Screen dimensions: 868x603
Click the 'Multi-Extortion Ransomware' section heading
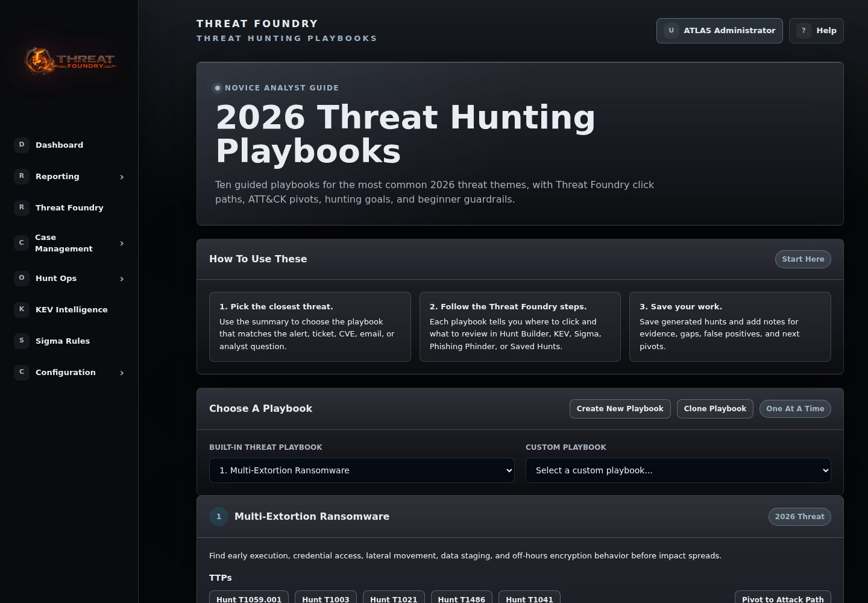pyautogui.click(x=312, y=517)
